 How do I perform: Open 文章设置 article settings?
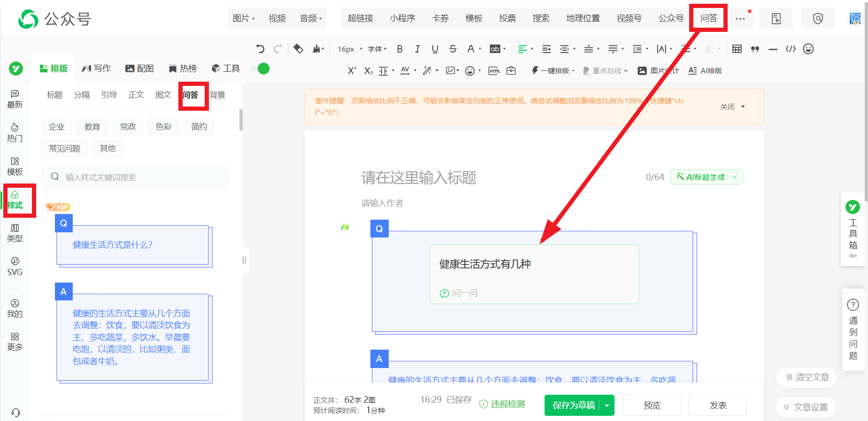click(x=806, y=407)
